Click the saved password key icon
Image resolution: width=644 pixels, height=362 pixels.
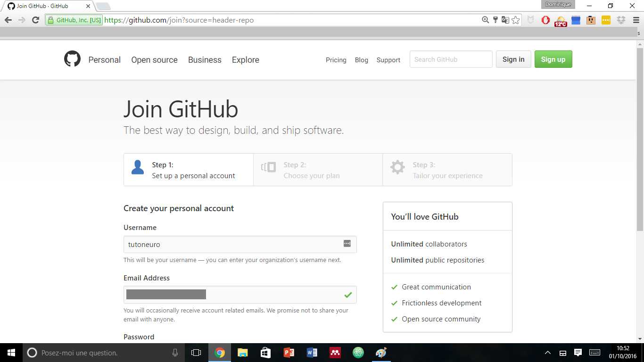click(x=495, y=20)
